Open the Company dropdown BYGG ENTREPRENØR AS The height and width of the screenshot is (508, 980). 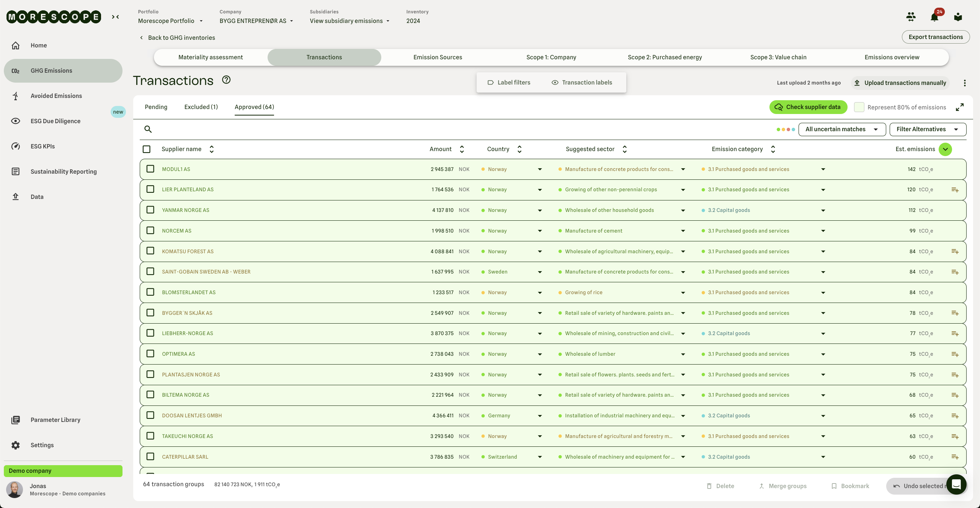(x=256, y=21)
